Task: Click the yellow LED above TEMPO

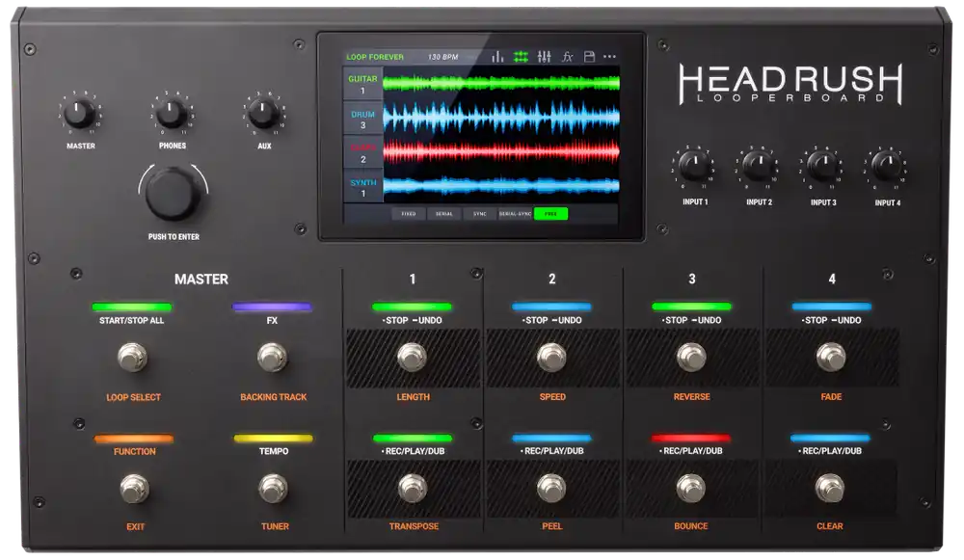Action: coord(273,439)
